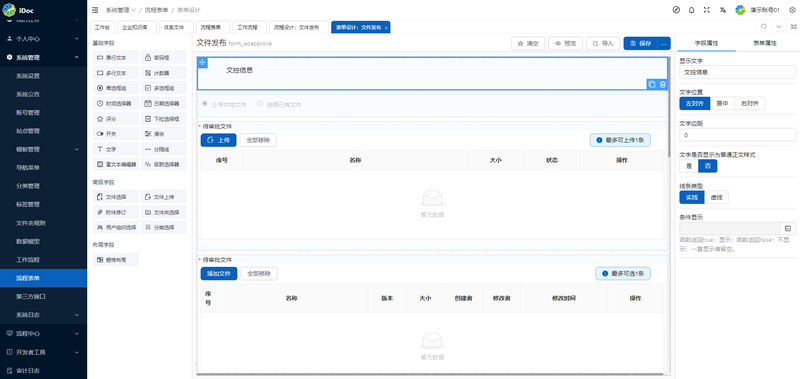Open the more options beside 保存
This screenshot has width=800, height=379.
(664, 43)
